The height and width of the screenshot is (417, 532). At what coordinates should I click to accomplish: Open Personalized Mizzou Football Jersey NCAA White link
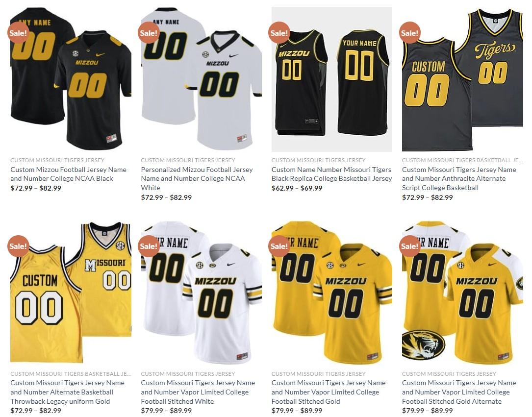click(197, 179)
